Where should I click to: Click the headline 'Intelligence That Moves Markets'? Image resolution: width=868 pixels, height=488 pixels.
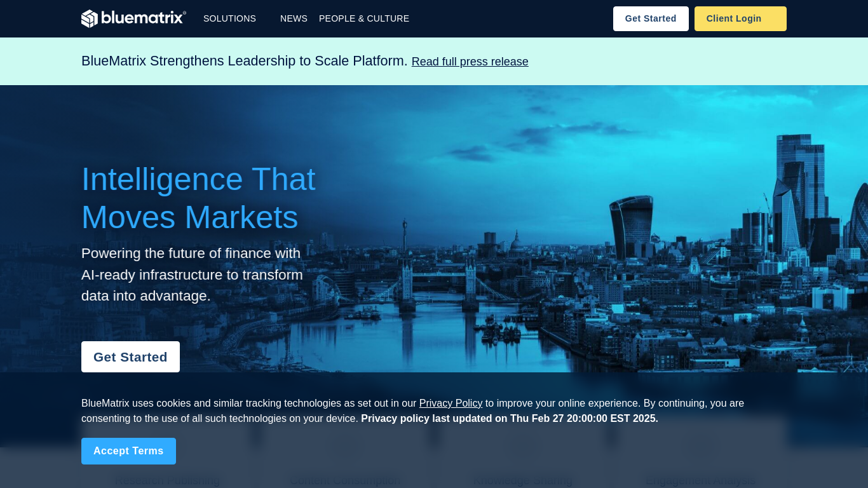(198, 198)
